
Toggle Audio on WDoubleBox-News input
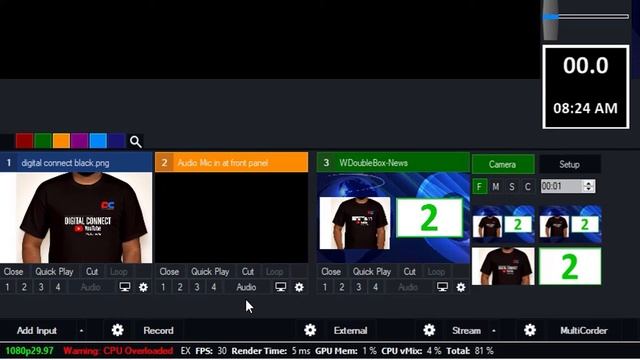tap(408, 287)
